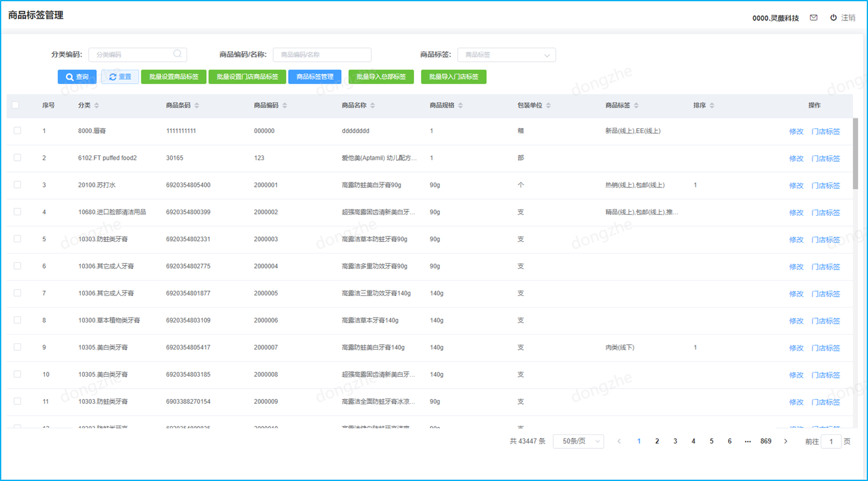Focus the 商品编码/名称 input field

[322, 55]
